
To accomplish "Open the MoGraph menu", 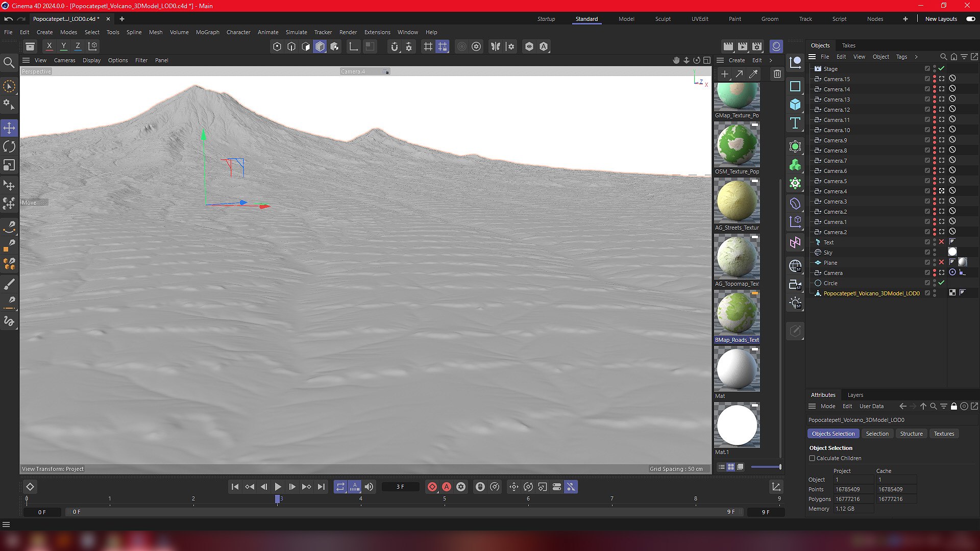I will [x=208, y=32].
